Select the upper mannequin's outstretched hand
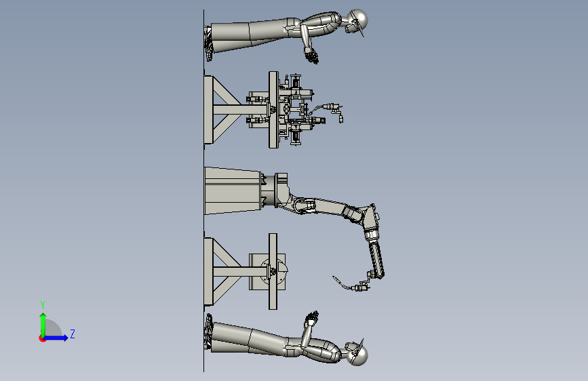 [x=311, y=56]
